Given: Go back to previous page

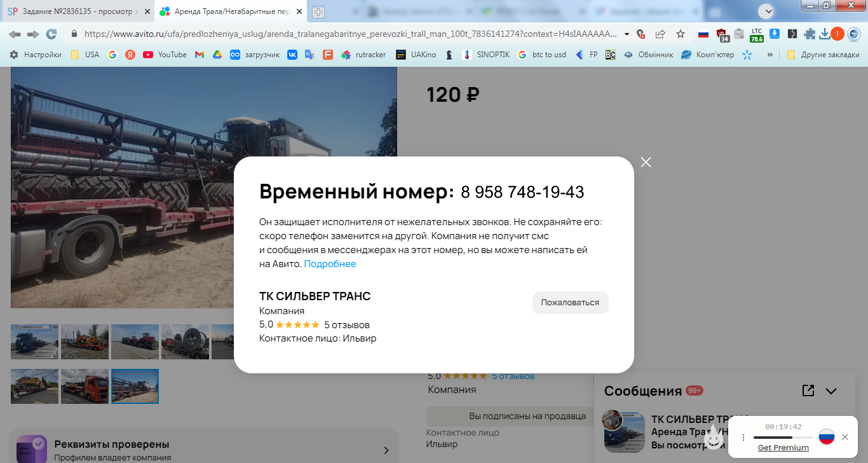Looking at the screenshot, I should point(15,34).
